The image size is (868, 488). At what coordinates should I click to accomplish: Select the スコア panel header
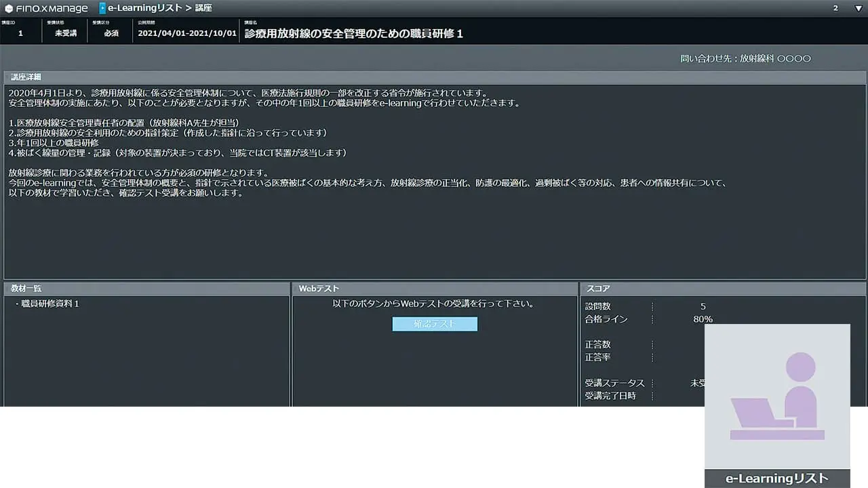pos(597,288)
